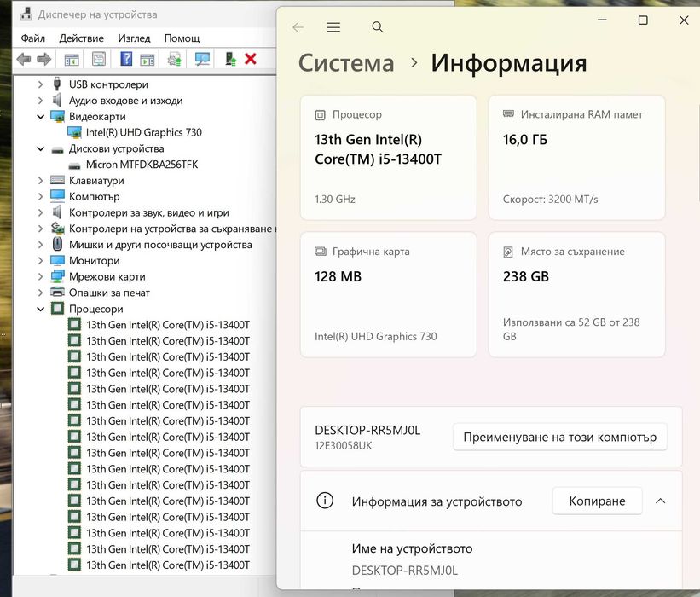Click the update driver gear icon

(175, 59)
